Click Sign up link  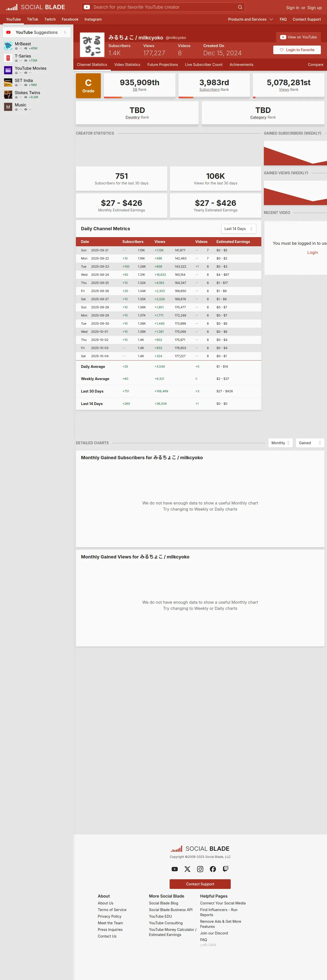(x=315, y=8)
